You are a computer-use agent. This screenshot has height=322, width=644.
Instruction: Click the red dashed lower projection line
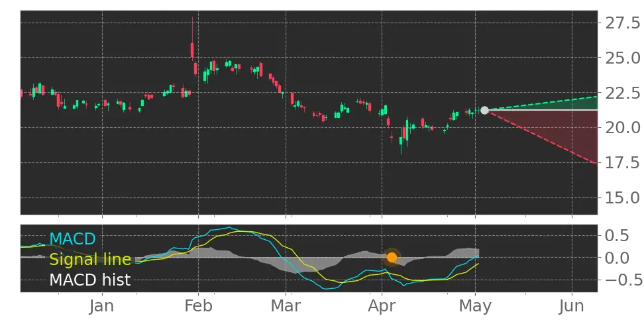coord(542,136)
